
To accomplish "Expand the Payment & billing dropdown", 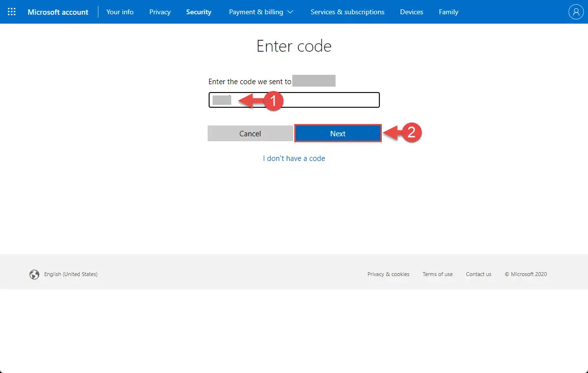I will coord(261,12).
